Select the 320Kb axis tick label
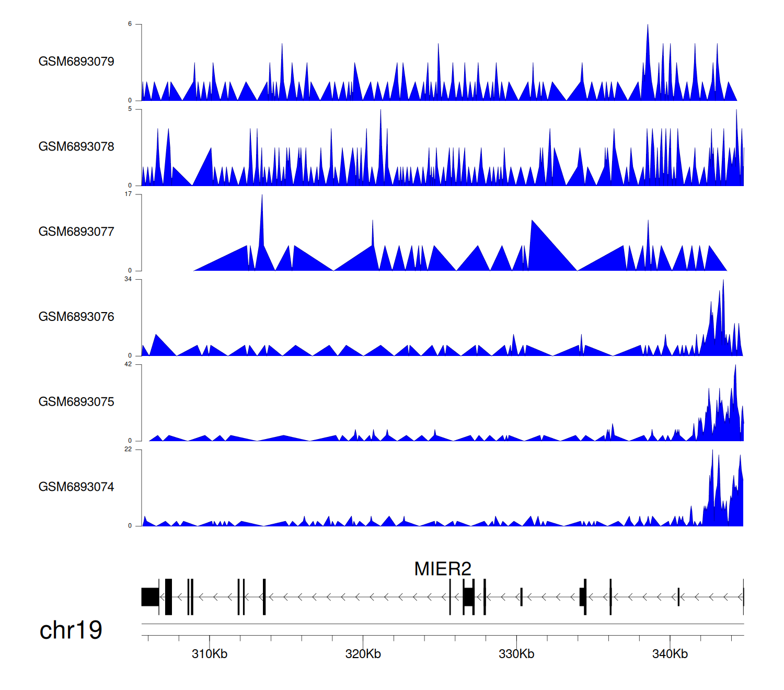 [363, 654]
